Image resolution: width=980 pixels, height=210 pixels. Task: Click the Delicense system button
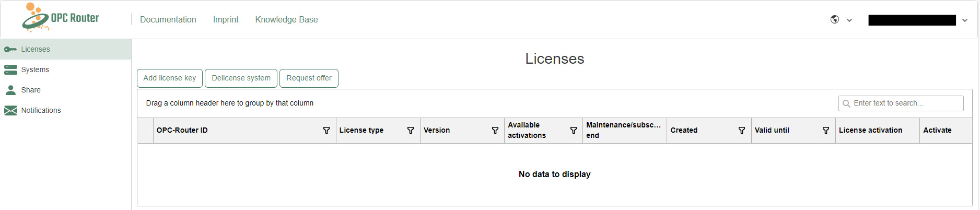[x=241, y=78]
